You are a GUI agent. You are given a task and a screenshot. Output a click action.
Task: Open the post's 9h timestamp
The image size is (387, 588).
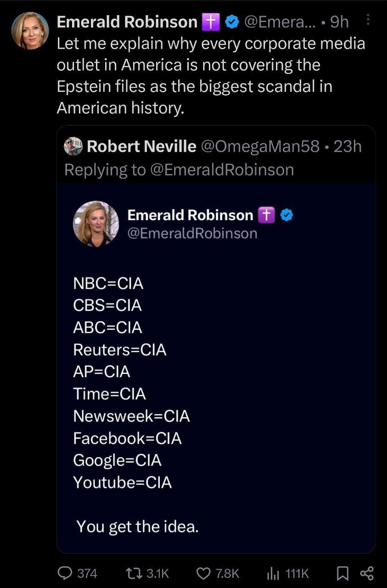pos(340,22)
